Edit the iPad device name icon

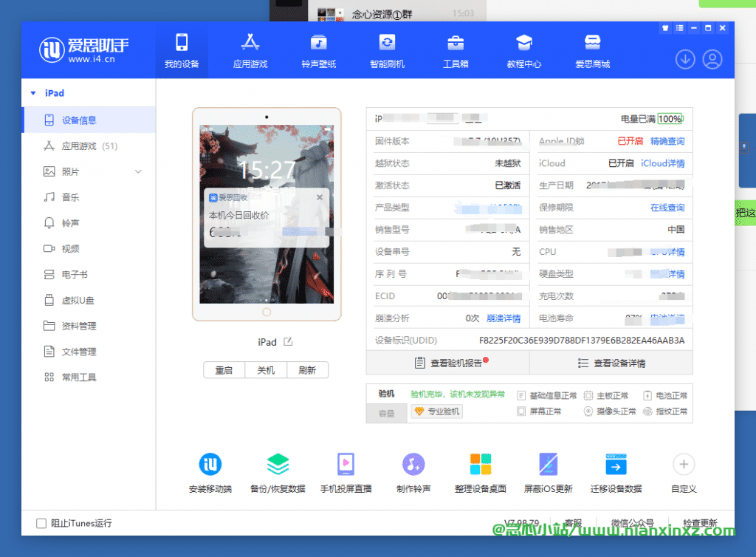[x=288, y=342]
